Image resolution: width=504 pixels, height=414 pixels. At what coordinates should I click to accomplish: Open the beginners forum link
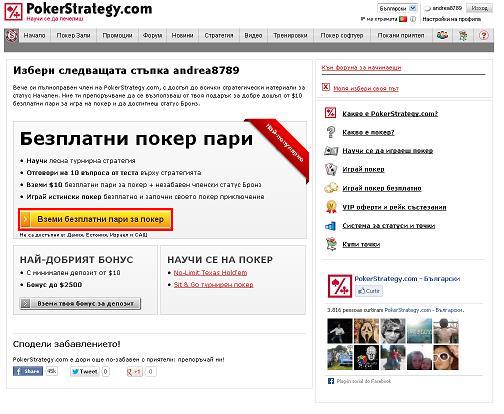[361, 68]
